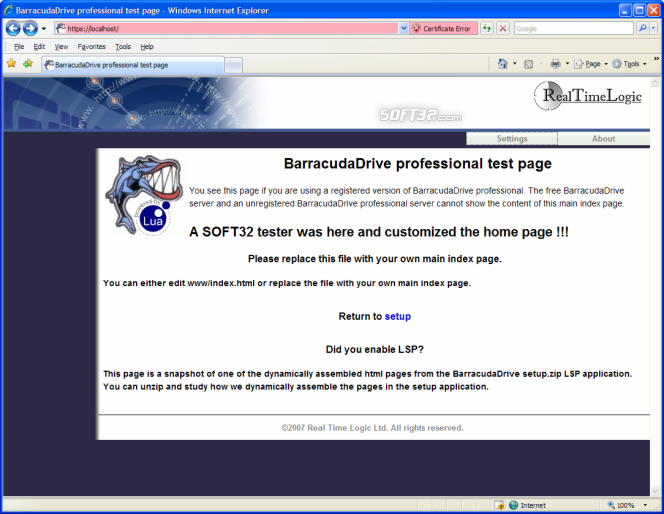The width and height of the screenshot is (664, 514).
Task: Click 'Did you enable LSP?' text
Action: (375, 349)
